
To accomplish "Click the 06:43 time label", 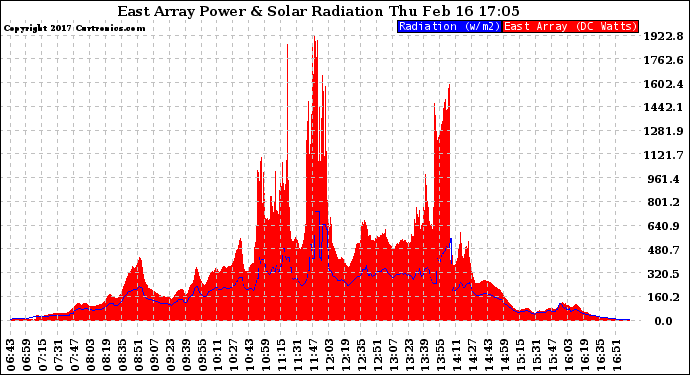I will pyautogui.click(x=11, y=355).
